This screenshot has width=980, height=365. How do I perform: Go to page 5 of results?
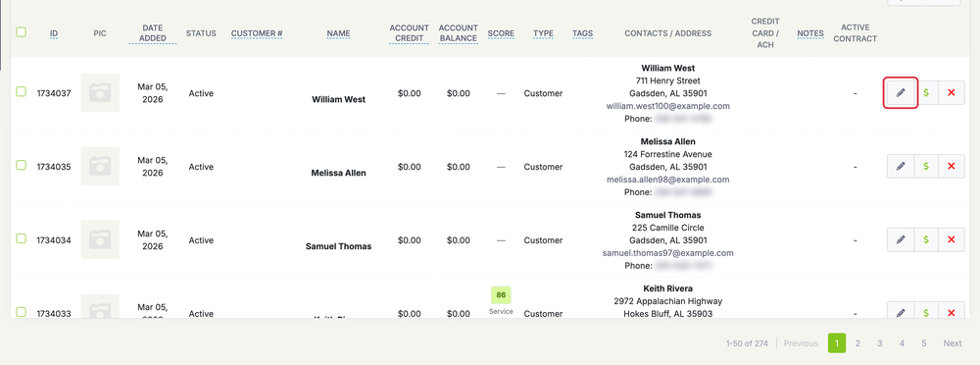(923, 343)
